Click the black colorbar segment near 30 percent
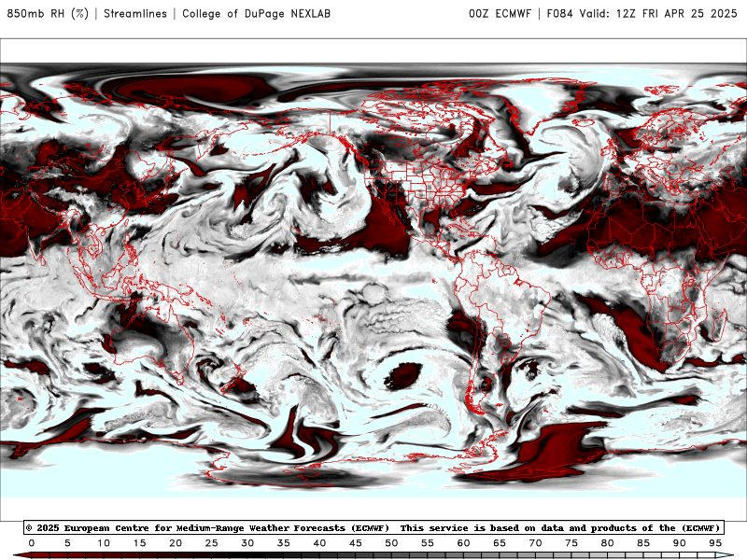Image resolution: width=747 pixels, height=560 pixels. click(x=247, y=555)
